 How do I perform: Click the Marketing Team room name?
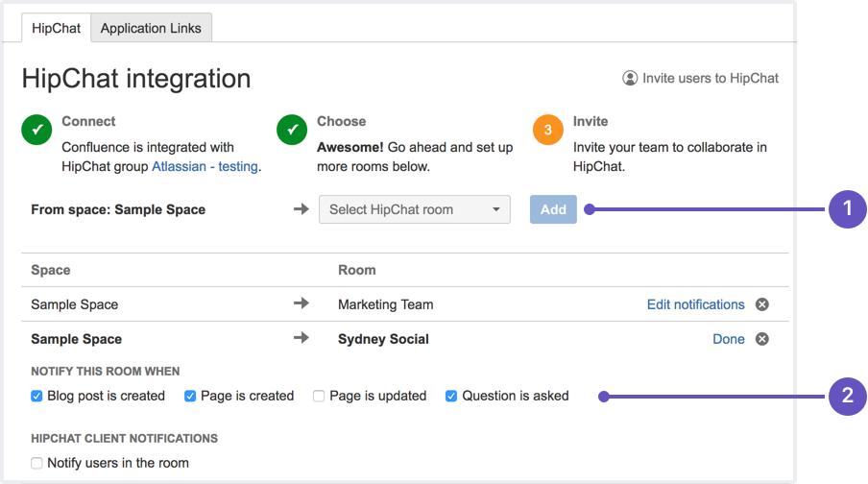(386, 304)
